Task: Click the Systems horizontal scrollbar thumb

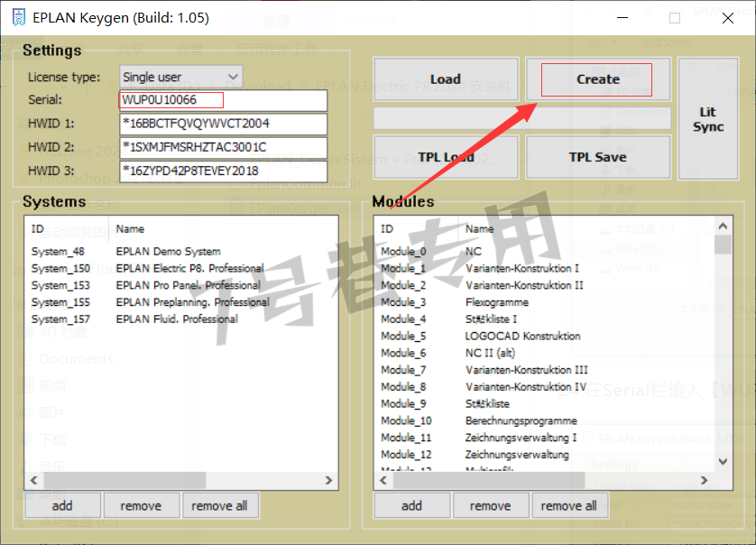Action: click(124, 480)
